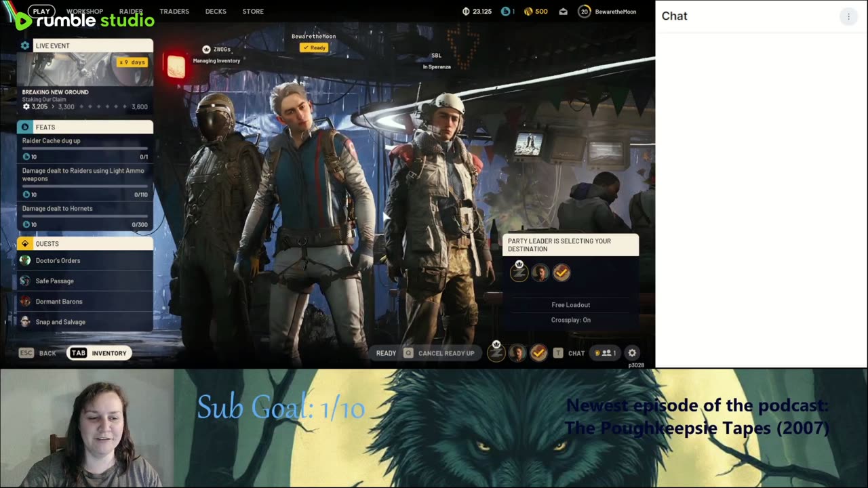Select the Safe Passage quest icon

point(25,281)
